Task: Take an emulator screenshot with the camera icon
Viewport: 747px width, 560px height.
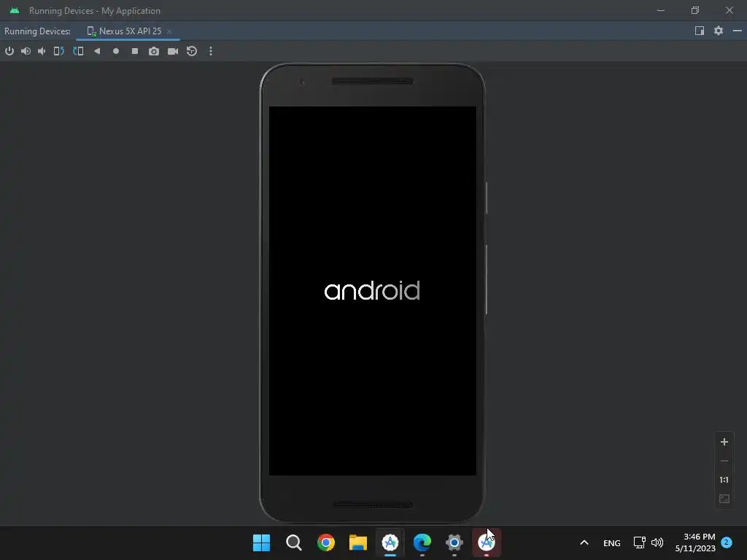Action: [x=153, y=51]
